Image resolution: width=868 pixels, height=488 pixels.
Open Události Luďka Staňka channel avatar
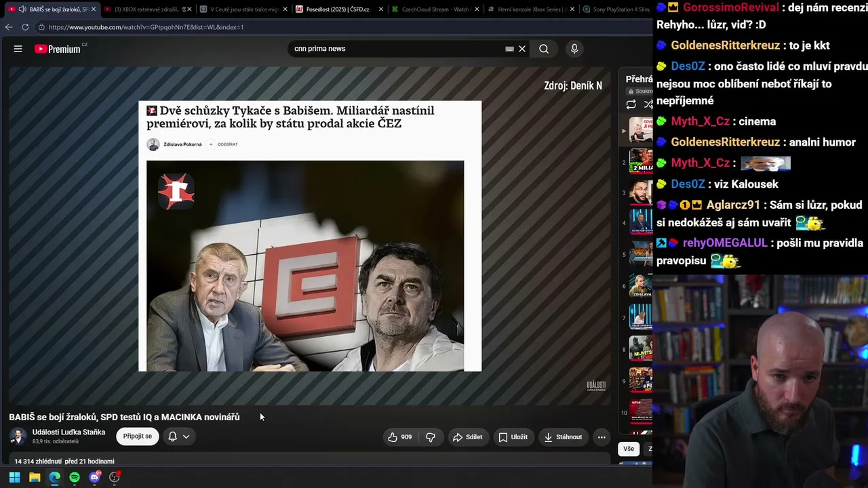19,436
